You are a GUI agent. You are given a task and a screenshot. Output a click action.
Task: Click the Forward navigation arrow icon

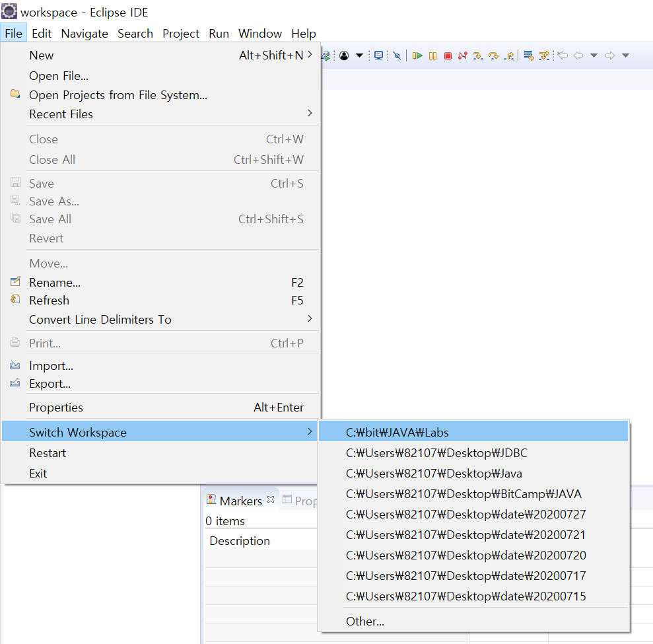[610, 55]
